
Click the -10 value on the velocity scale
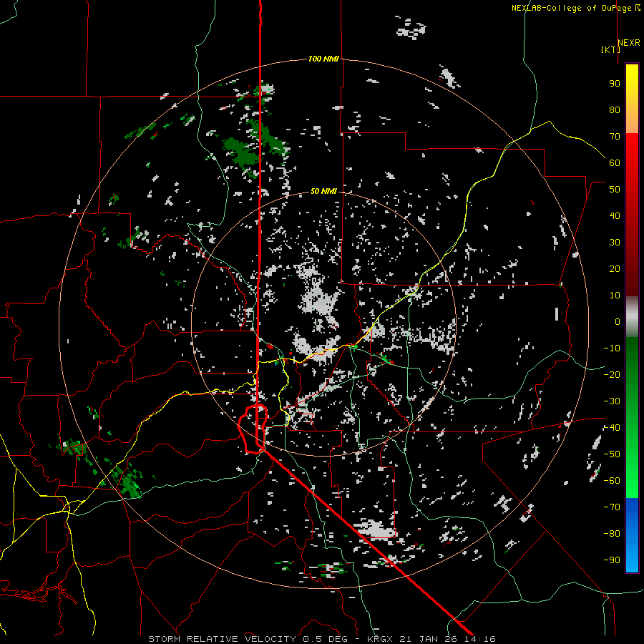[x=612, y=348]
